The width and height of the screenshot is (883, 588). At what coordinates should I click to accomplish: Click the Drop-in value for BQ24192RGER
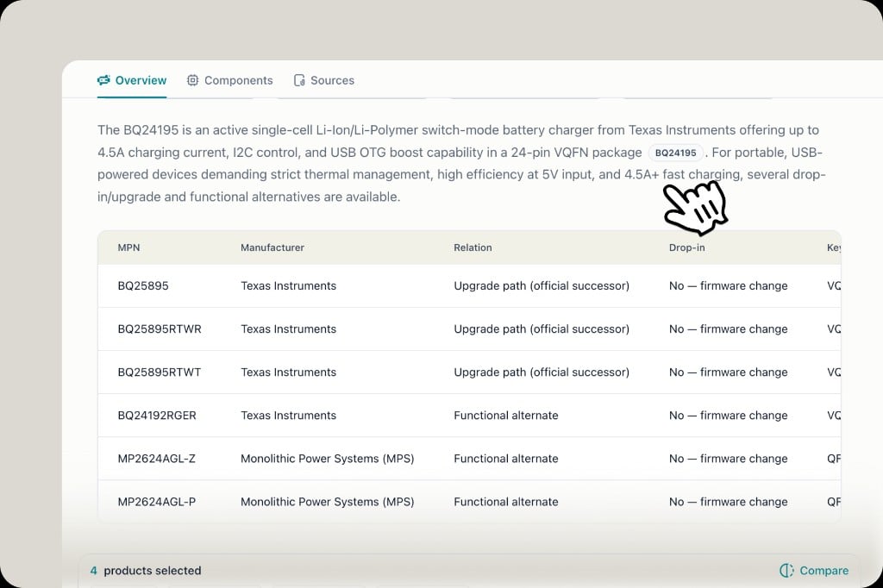point(728,415)
